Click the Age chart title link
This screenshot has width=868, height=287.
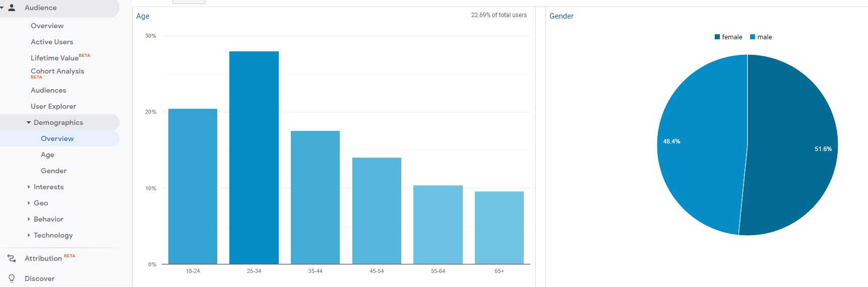click(x=143, y=16)
